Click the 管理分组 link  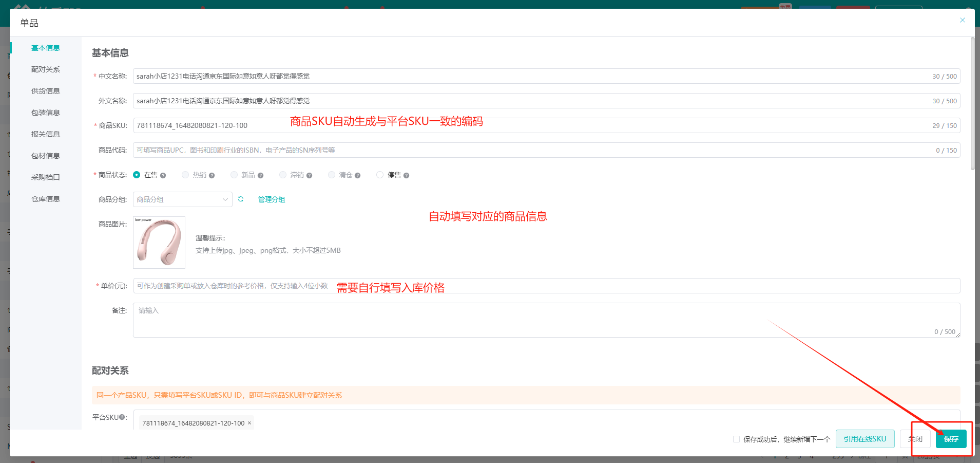point(272,199)
